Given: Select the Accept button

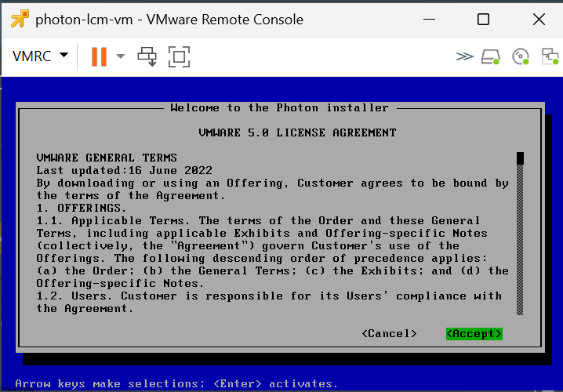Looking at the screenshot, I should [474, 333].
